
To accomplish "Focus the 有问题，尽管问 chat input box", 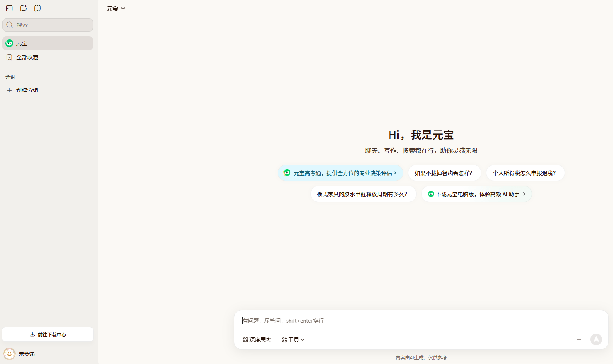I will (x=421, y=321).
